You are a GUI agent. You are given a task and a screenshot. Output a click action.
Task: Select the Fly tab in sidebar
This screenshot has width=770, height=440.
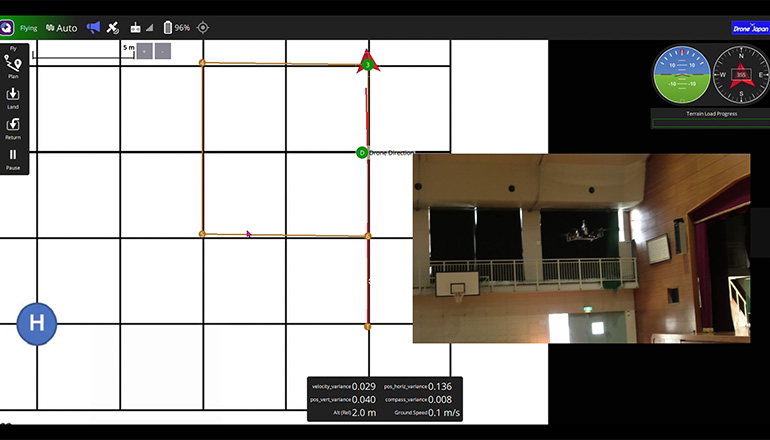pyautogui.click(x=13, y=47)
